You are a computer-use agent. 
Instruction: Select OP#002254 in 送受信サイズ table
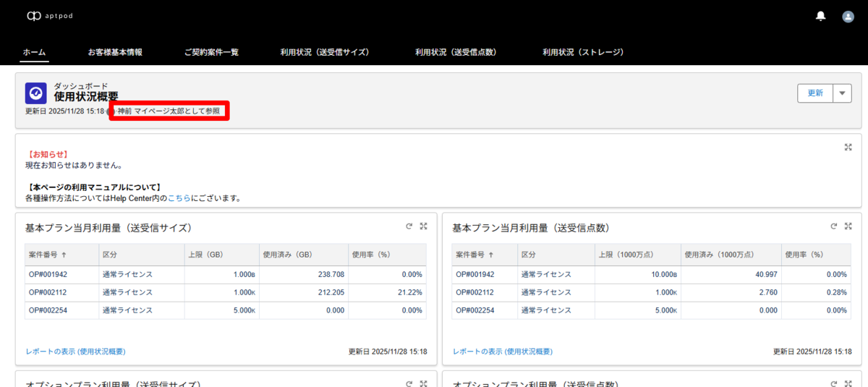tap(48, 310)
